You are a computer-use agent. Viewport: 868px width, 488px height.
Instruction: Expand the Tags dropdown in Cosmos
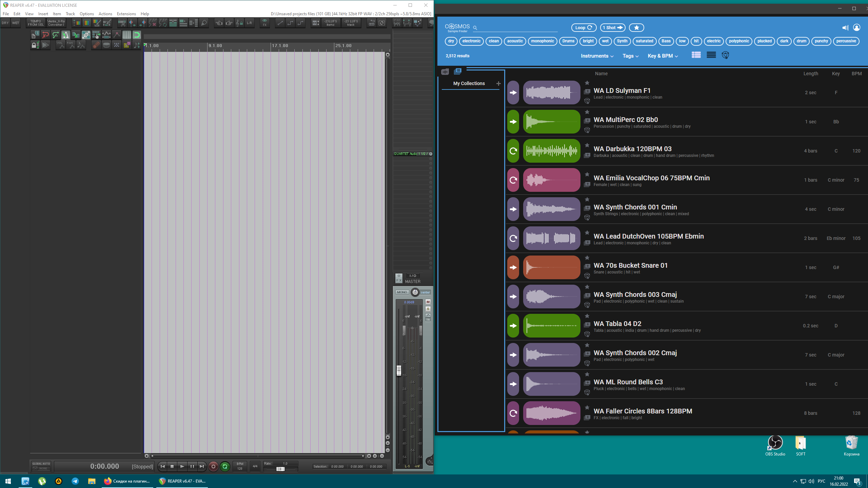630,56
